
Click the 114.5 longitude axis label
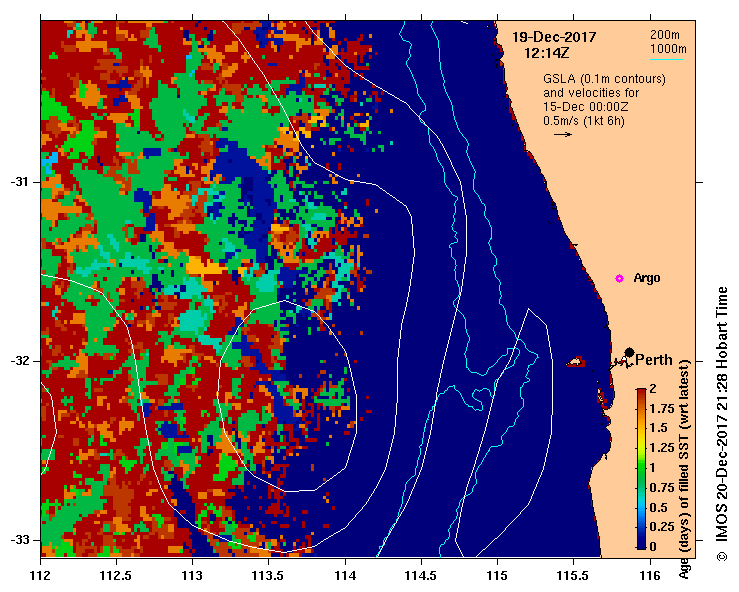(421, 576)
